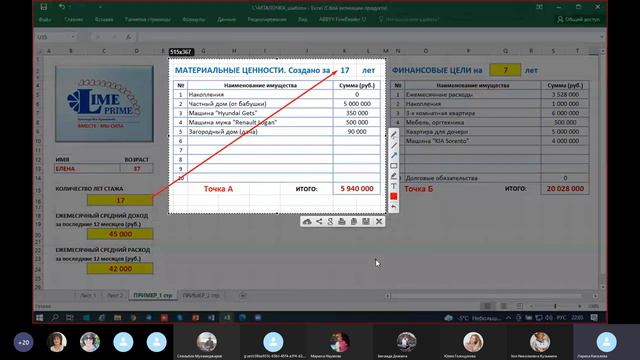Open the Лист 2 sheet tab
Viewport: 640px width, 360px height.
[x=115, y=295]
